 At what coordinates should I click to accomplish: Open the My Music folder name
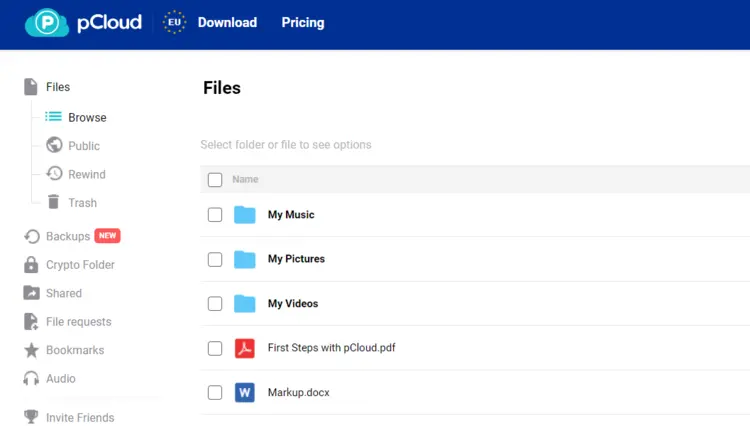(291, 215)
